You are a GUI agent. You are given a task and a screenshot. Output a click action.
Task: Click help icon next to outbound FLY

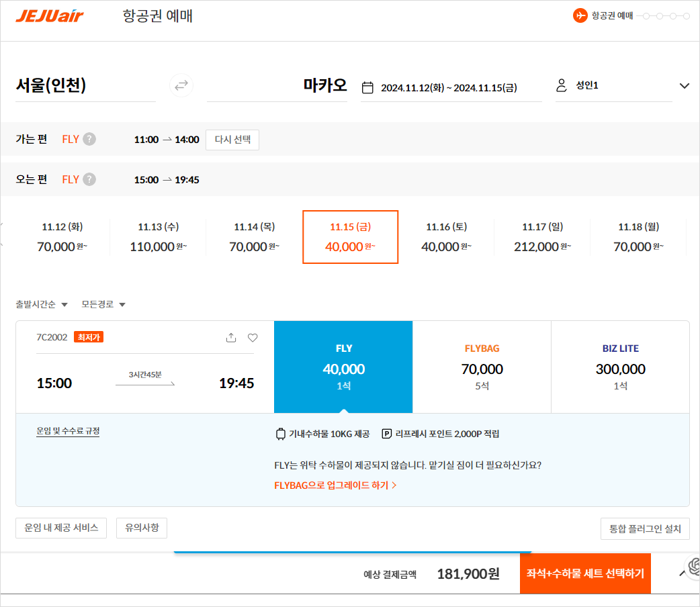(89, 140)
